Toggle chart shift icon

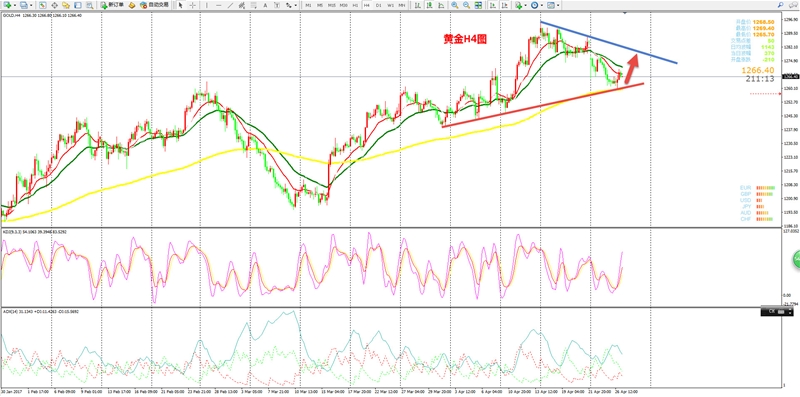pyautogui.click(x=505, y=5)
